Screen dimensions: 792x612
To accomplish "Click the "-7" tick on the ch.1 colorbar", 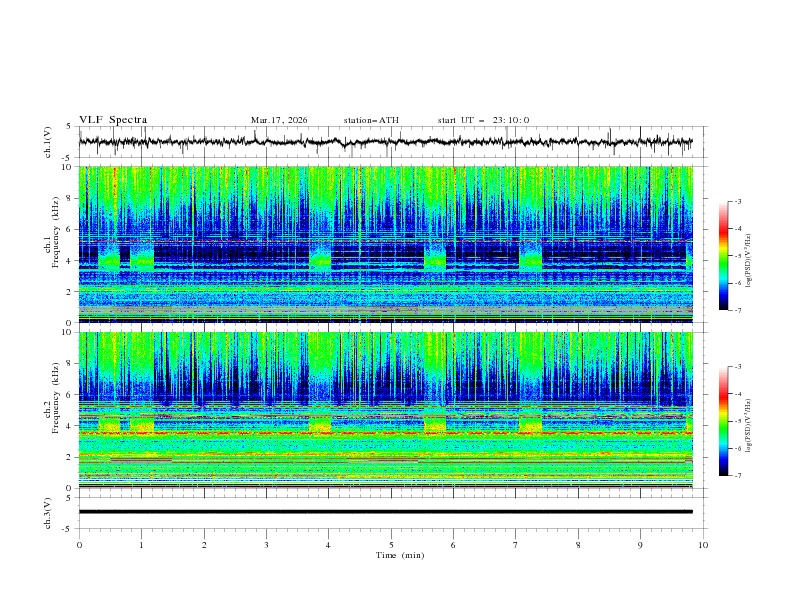I will 738,310.
